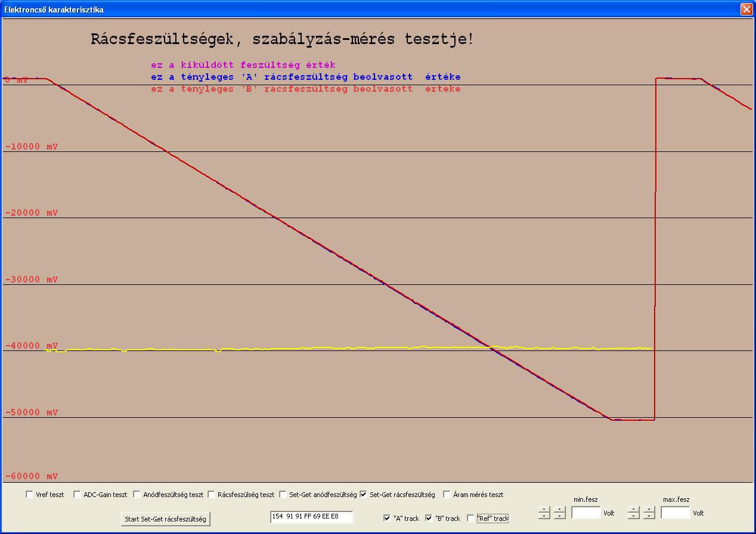The height and width of the screenshot is (534, 756).
Task: Click down arrow of leftmost min.fesz spinner
Action: [544, 516]
